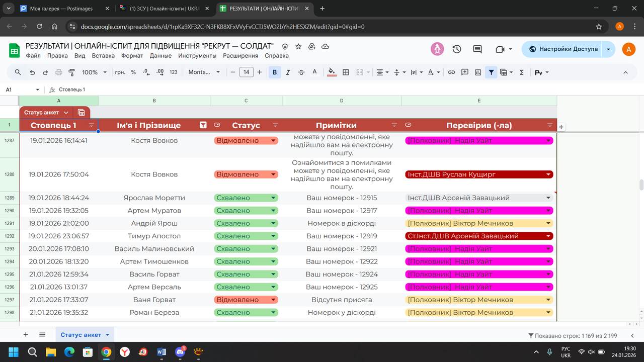Open the Расширения menu
Image resolution: width=644 pixels, height=362 pixels.
pos(240,56)
